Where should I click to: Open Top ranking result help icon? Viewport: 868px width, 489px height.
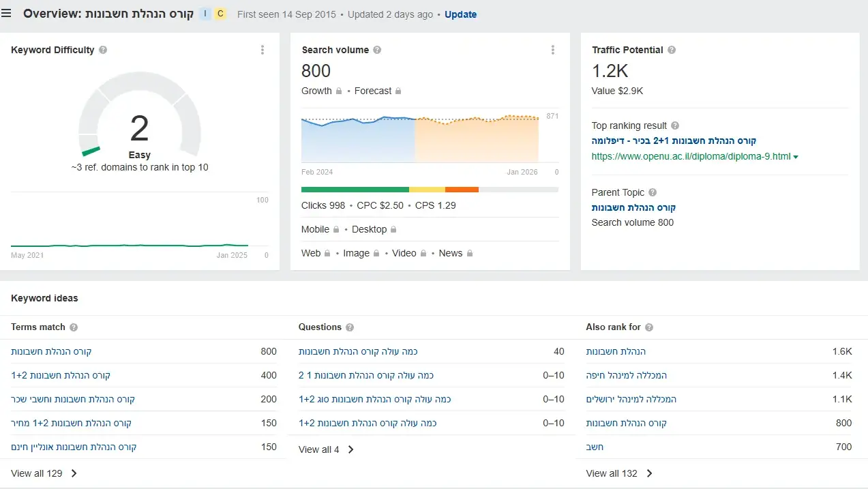tap(675, 125)
